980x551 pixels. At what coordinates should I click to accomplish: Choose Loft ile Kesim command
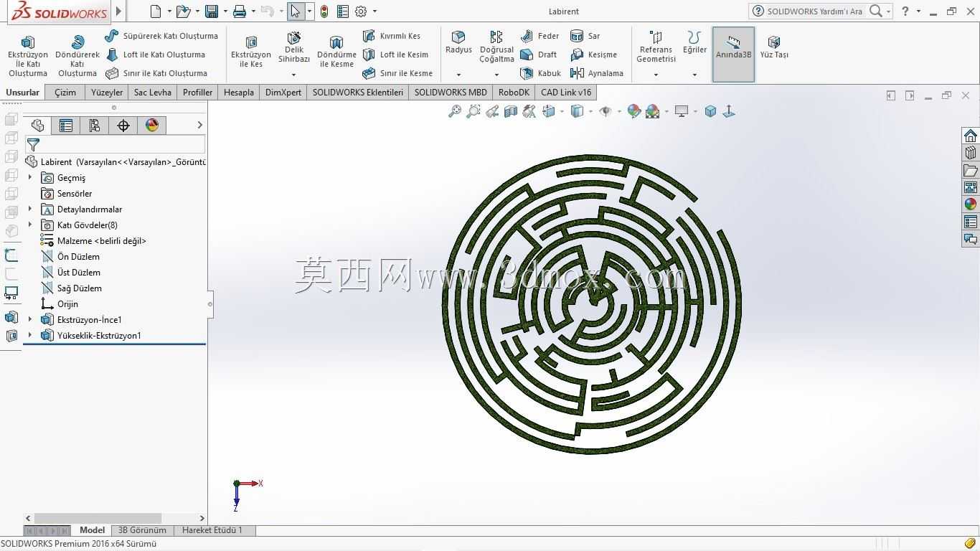point(395,55)
